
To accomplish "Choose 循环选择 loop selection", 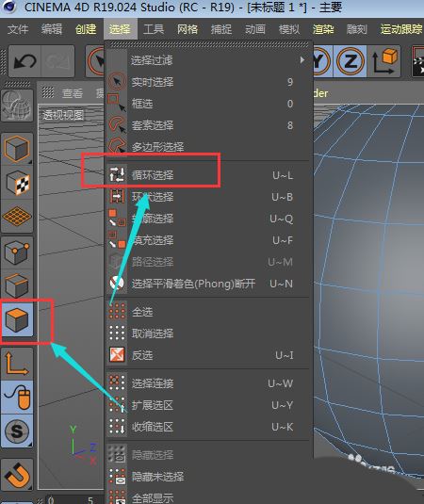I will (x=208, y=175).
